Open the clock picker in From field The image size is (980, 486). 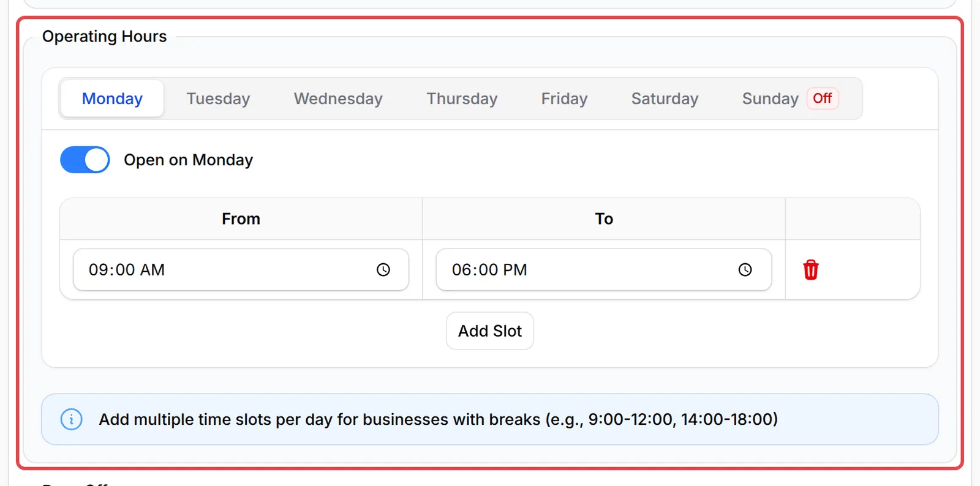tap(383, 269)
